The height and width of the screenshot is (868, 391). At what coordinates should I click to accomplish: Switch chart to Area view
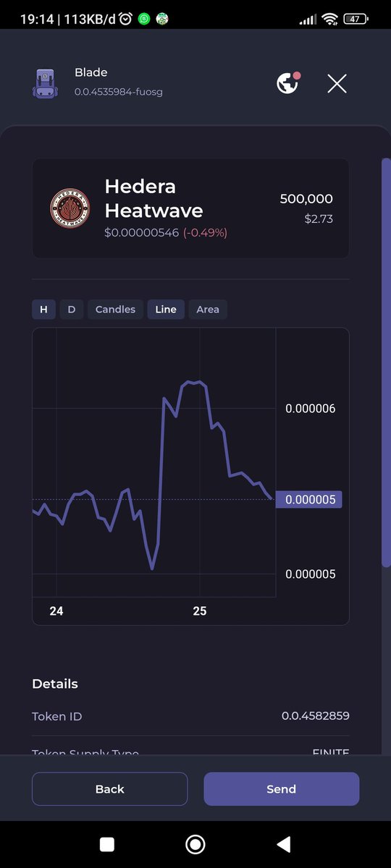point(208,310)
